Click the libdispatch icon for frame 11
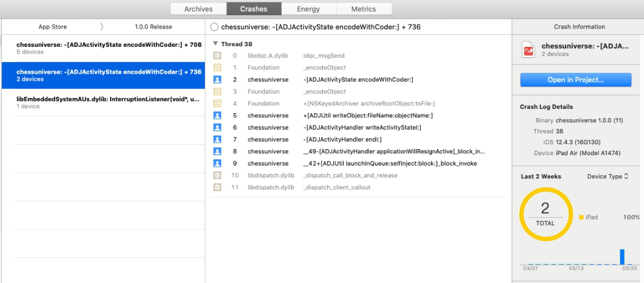 tap(217, 187)
